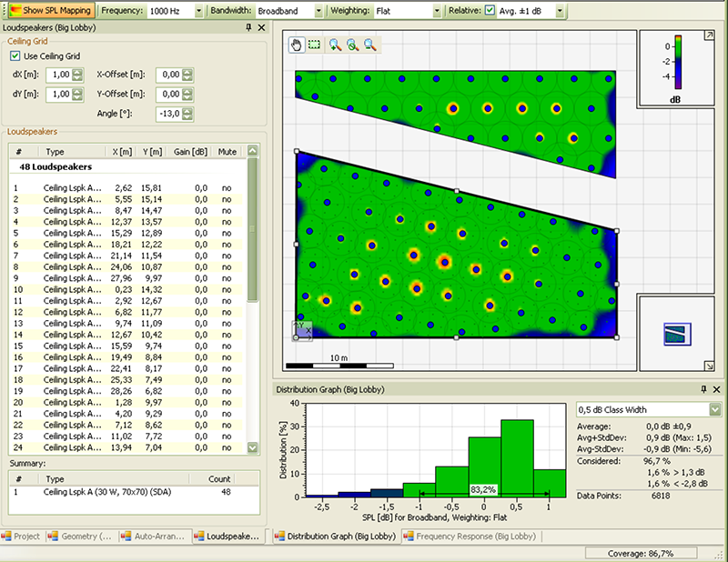Select loudspeaker row 16

[126, 356]
